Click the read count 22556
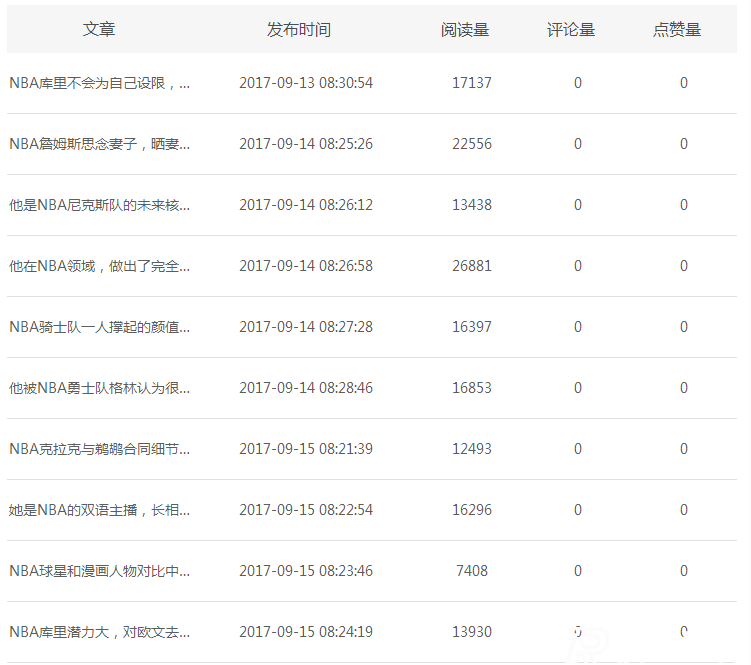Screen dimensions: 751x665 [x=471, y=144]
